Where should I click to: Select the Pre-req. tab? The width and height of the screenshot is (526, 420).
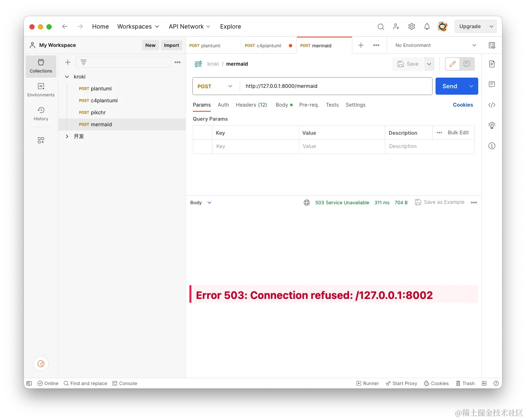tap(309, 105)
